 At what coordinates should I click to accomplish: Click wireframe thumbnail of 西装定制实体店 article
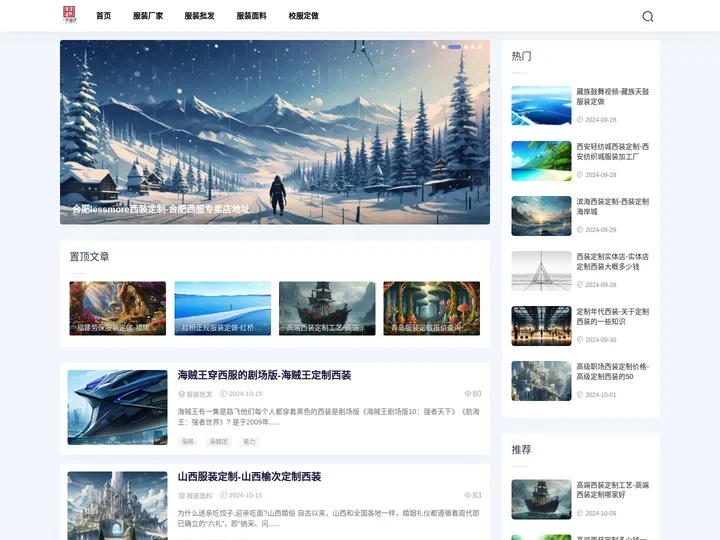541,271
